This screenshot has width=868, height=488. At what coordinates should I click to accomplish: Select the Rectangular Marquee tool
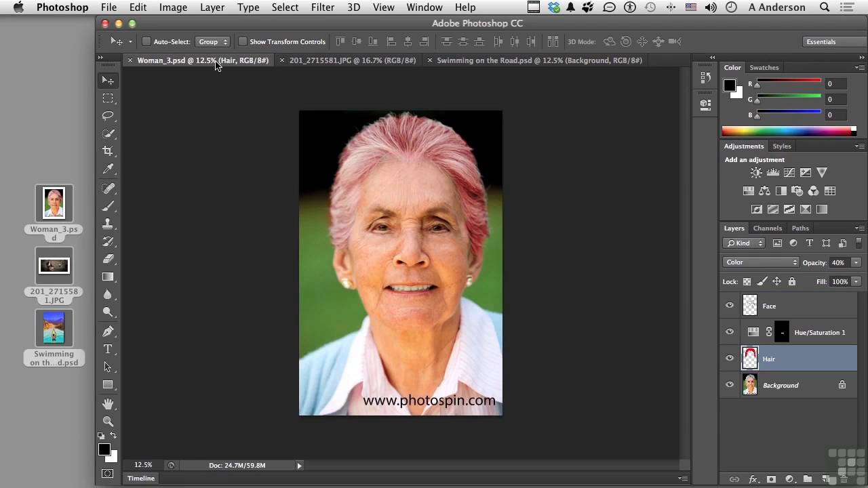108,98
